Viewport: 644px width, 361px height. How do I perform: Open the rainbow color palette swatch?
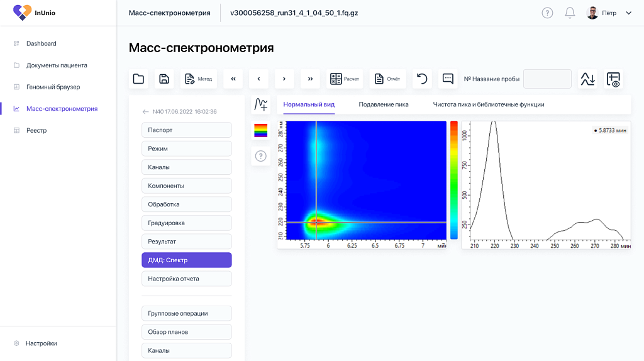coord(261,131)
